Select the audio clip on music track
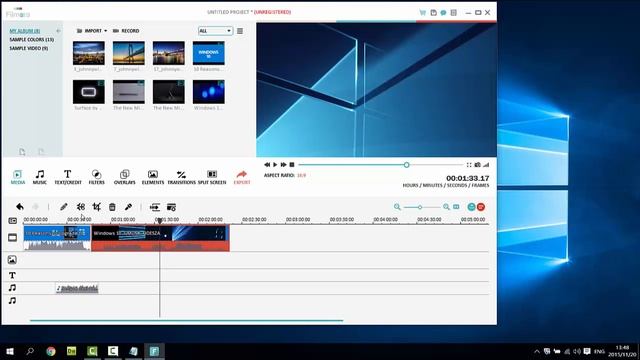640x360 pixels. 77,289
